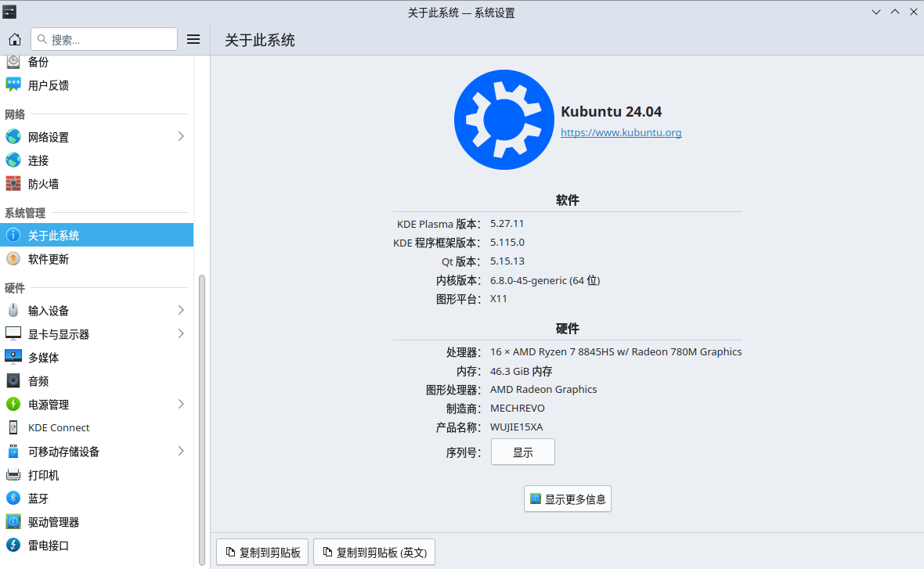
Task: Click the Kubuntu 24.04 title text
Action: pos(611,111)
